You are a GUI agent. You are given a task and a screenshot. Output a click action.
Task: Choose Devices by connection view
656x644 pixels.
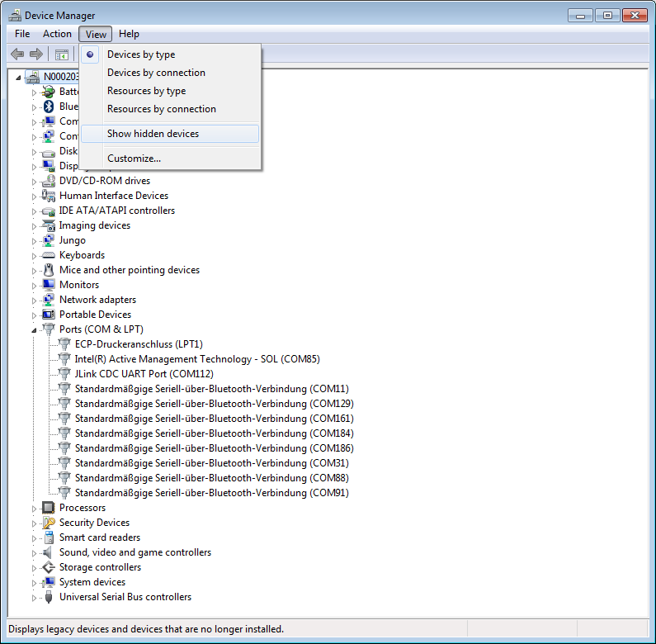pyautogui.click(x=156, y=73)
